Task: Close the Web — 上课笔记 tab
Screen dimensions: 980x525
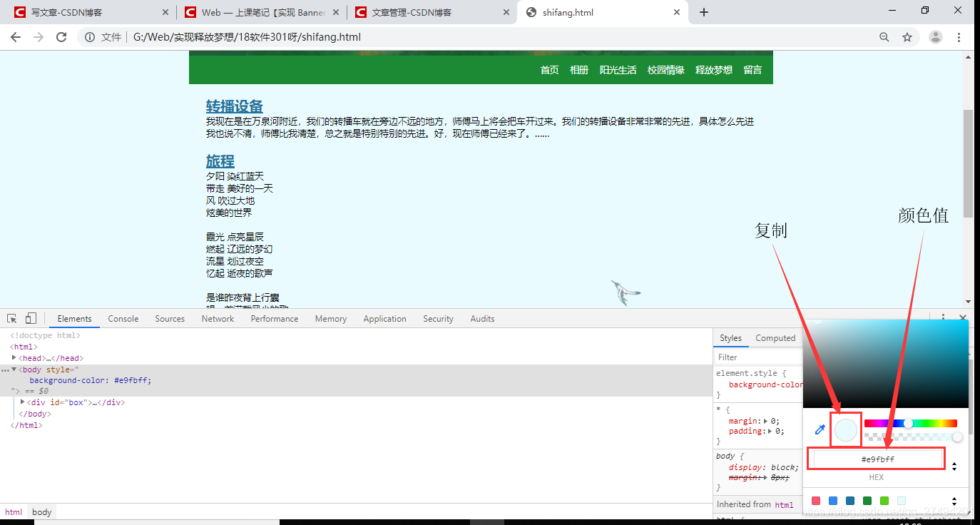Action: 336,12
